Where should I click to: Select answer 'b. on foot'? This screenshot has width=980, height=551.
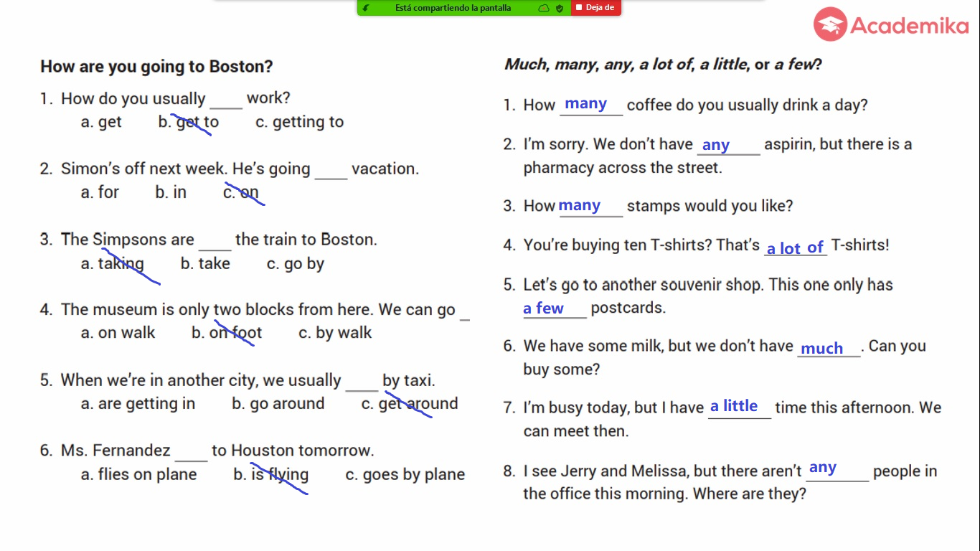227,333
